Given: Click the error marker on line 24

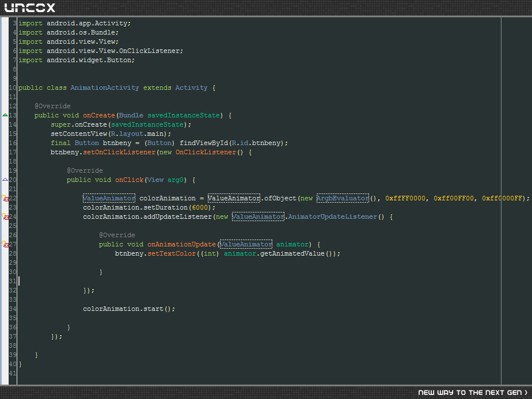Looking at the screenshot, I should 5,216.
